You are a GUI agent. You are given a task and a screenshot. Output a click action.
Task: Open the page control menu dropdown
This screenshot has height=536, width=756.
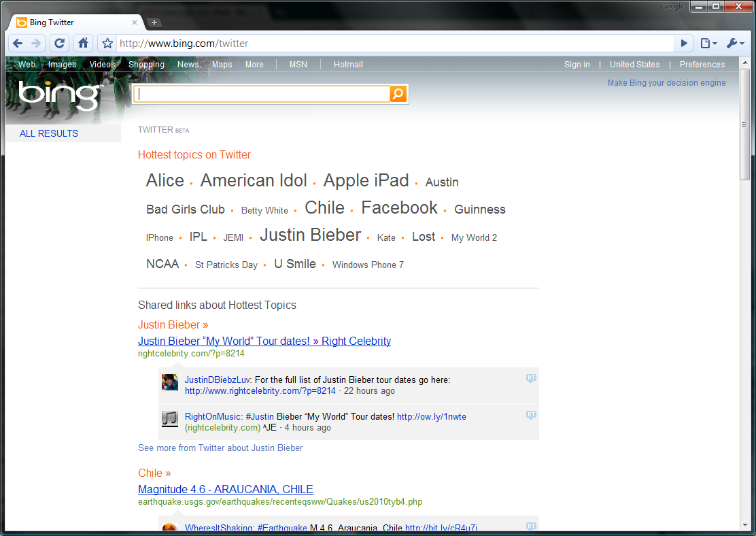[708, 44]
